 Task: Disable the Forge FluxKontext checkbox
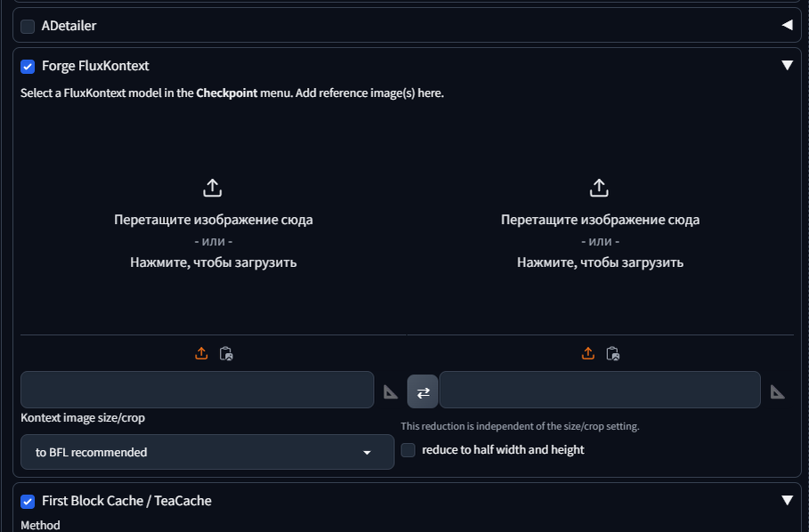pos(28,66)
